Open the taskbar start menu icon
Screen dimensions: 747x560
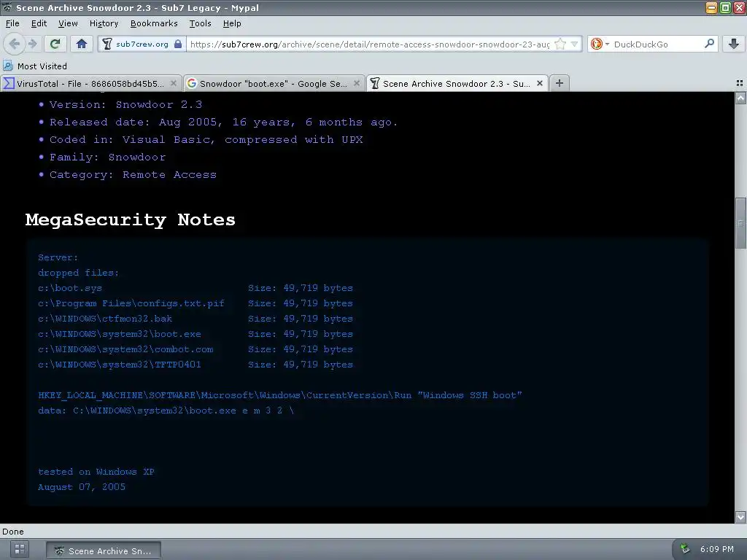coord(20,549)
